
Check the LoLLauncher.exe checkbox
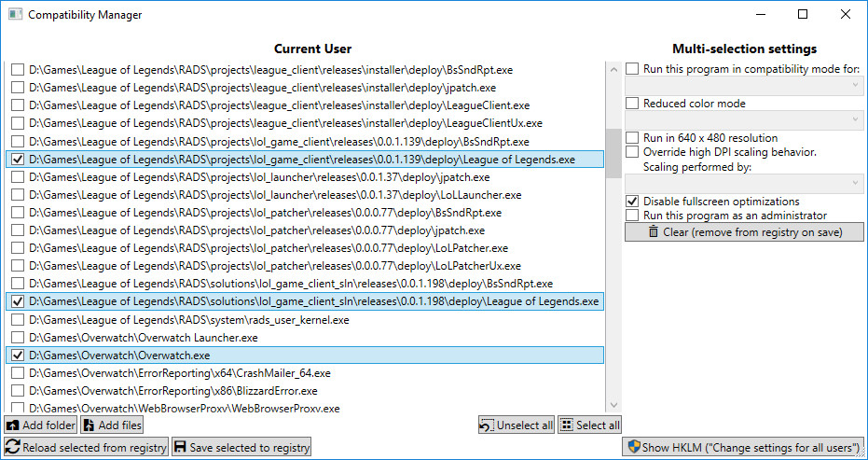point(18,195)
